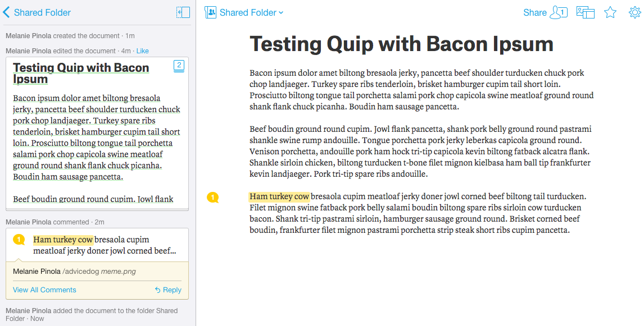Screen dimensions: 644x326
Task: Click the yellow comment bubble in document margin
Action: pos(212,197)
